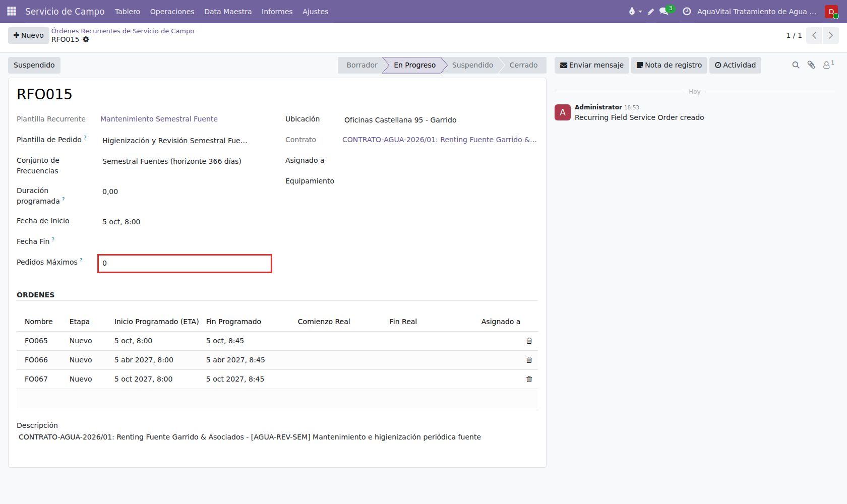Click Enviar mensaje button
847x504 pixels.
tap(592, 65)
